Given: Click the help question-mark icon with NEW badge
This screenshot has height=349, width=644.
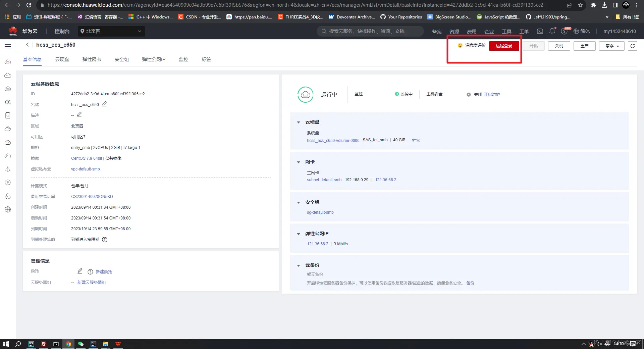Looking at the screenshot, I should [x=565, y=31].
